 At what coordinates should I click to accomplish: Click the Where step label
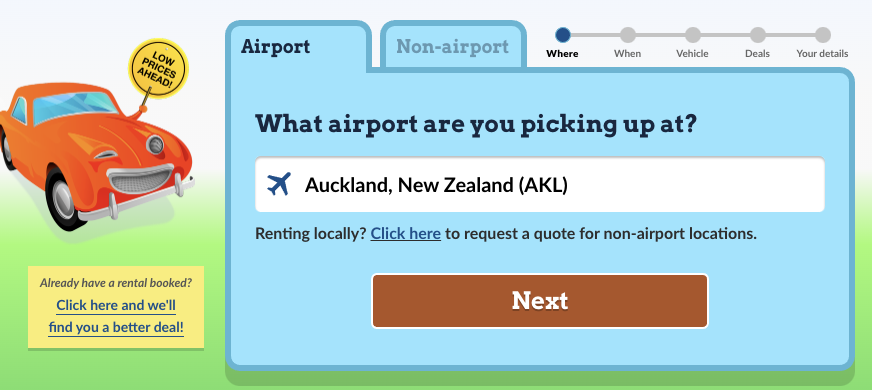tap(562, 54)
